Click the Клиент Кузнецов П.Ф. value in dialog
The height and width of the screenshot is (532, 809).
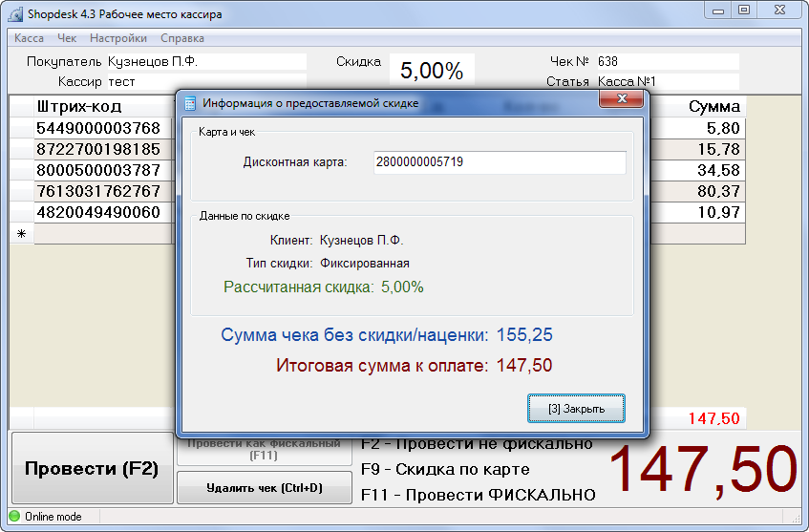click(362, 241)
